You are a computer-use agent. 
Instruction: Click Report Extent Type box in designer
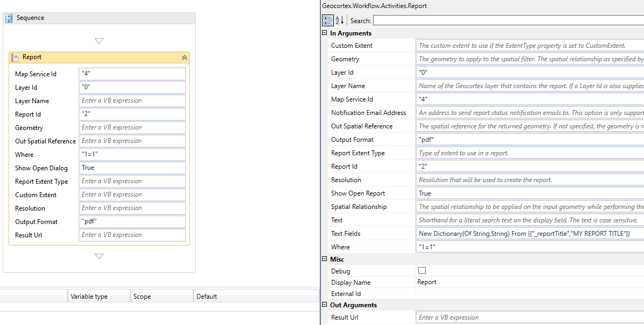132,182
